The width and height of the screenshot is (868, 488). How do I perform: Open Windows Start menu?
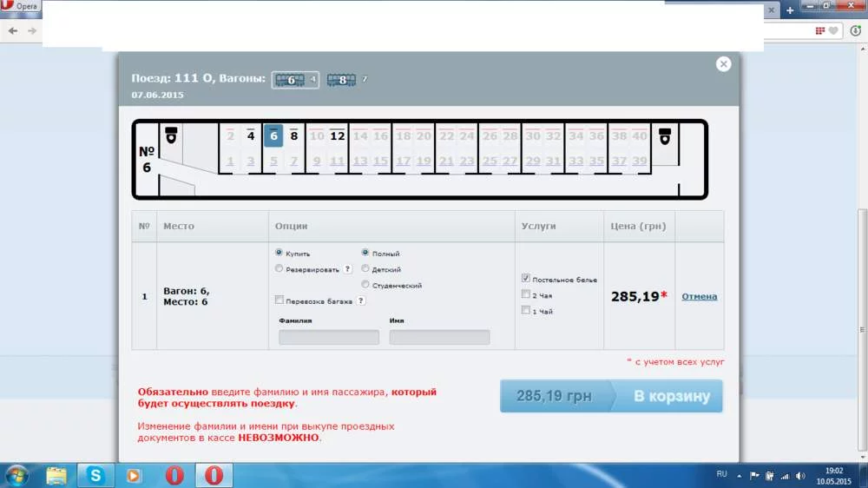coord(16,476)
